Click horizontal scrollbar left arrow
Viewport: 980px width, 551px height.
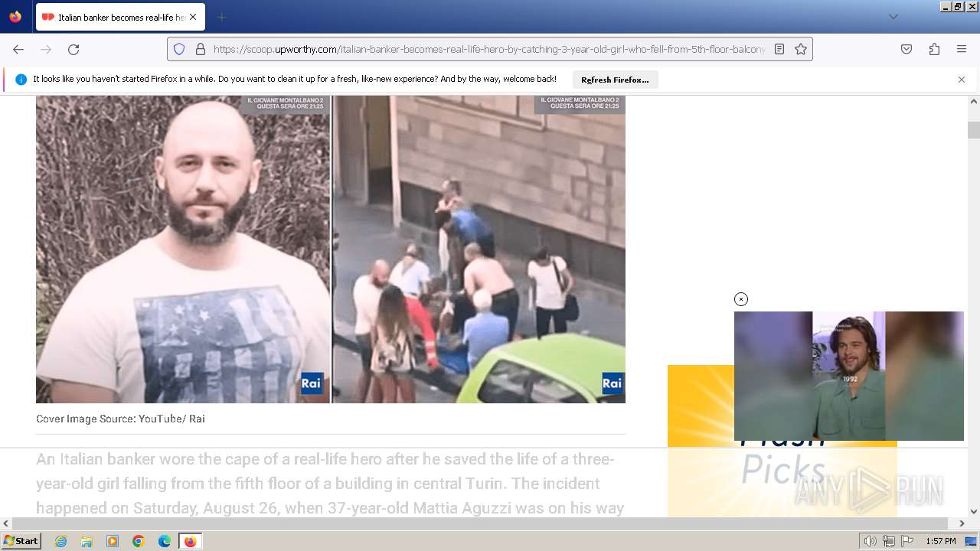pos(6,523)
